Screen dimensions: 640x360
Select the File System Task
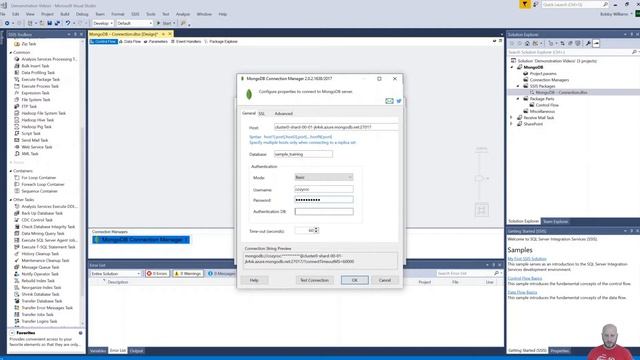[36, 100]
